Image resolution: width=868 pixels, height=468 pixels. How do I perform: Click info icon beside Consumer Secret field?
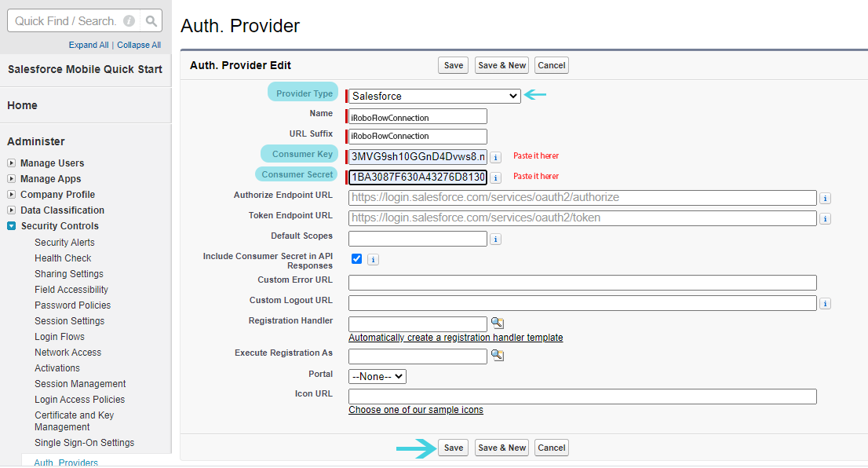pos(496,177)
